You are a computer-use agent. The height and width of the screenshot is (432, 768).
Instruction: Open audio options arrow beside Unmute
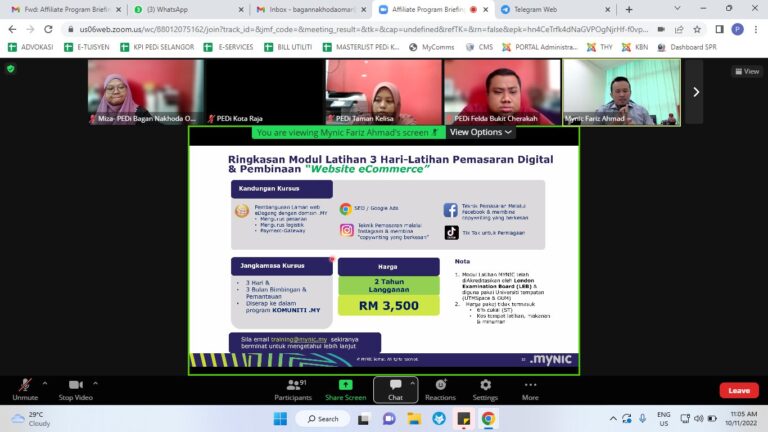click(45, 384)
